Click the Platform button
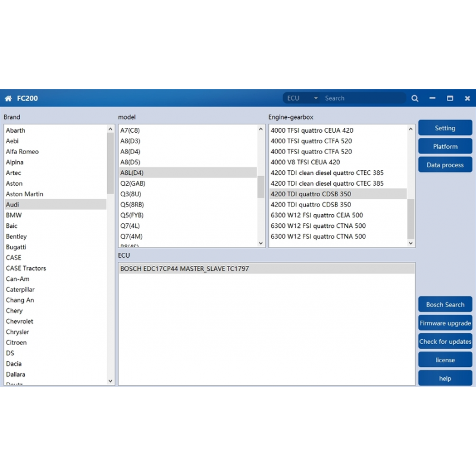Viewport: 476px width, 476px height. click(445, 146)
